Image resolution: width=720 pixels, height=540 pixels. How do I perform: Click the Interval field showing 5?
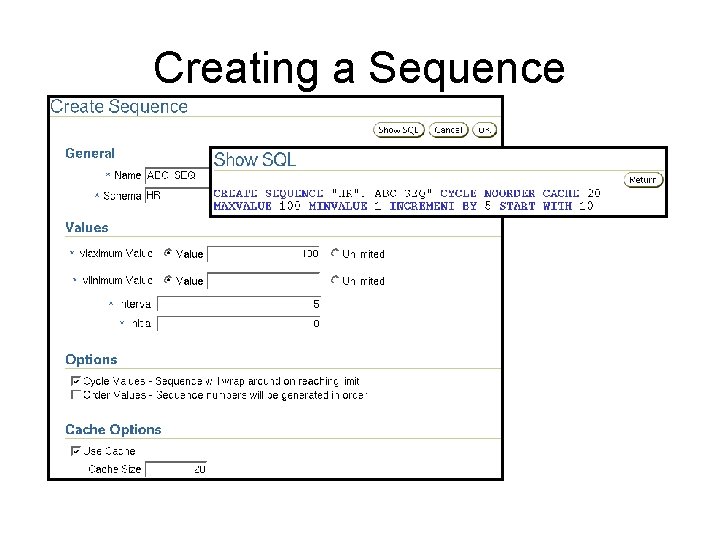[x=239, y=304]
